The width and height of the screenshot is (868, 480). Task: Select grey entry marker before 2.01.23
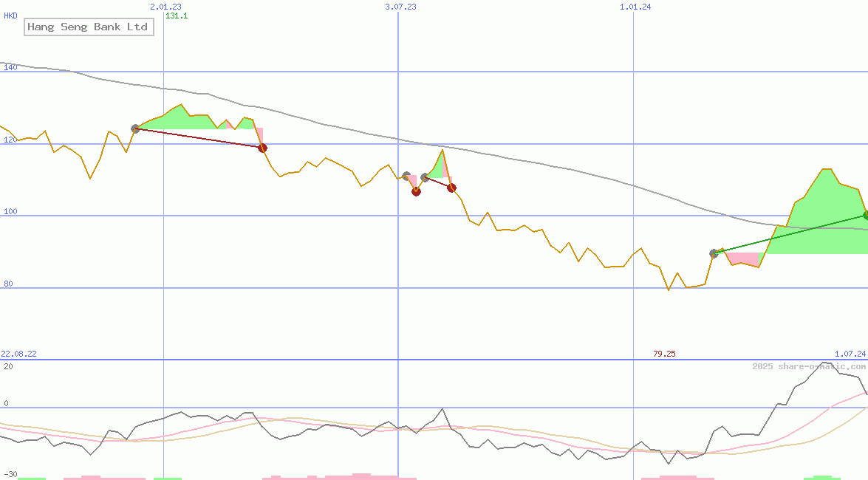coord(135,129)
